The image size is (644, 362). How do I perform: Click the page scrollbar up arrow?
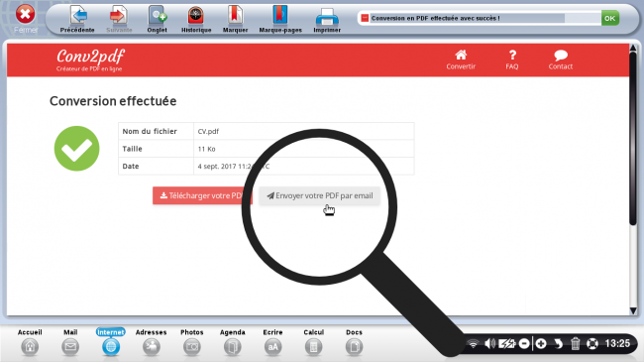[x=633, y=49]
